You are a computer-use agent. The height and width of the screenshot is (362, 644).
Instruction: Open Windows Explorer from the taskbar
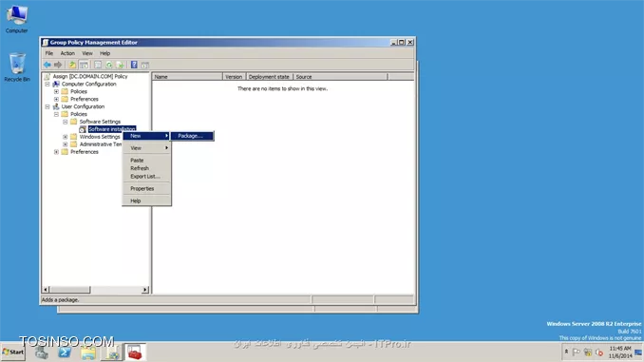[88, 352]
